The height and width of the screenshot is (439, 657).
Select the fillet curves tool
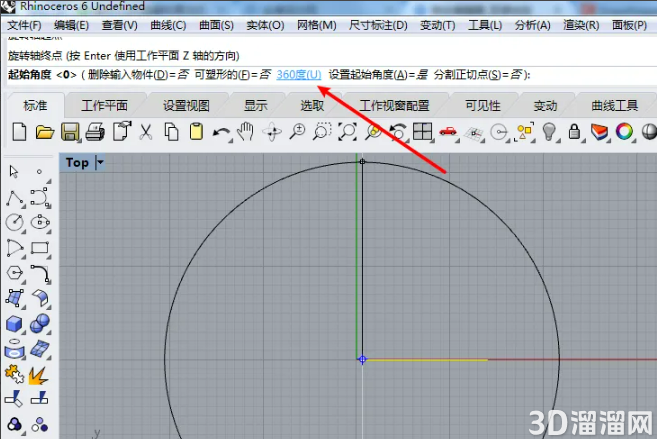click(40, 274)
